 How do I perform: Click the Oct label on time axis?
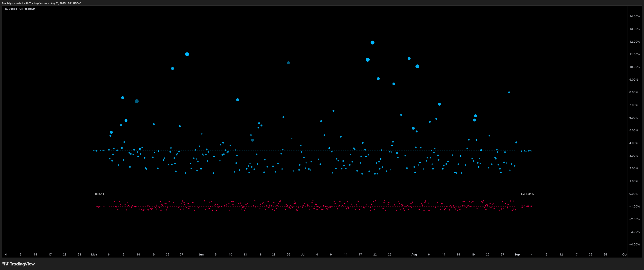tap(625, 255)
